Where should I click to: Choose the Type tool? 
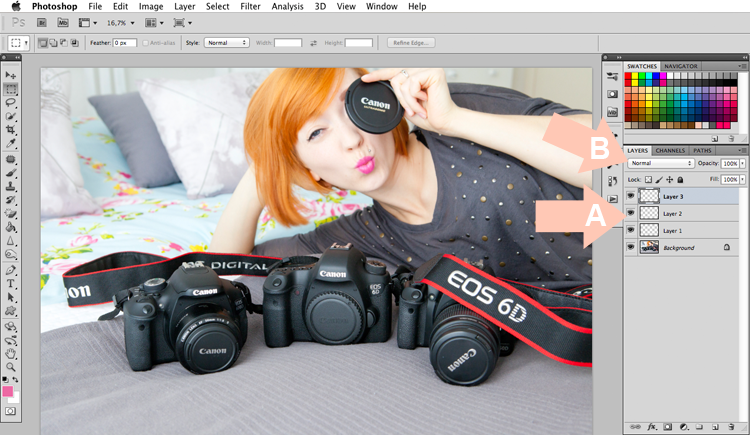[11, 284]
